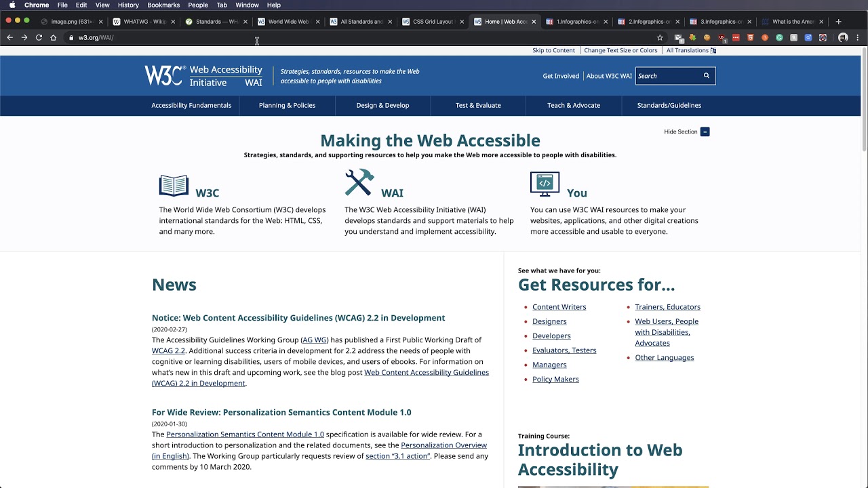This screenshot has width=868, height=488.
Task: Open the Test & Evaluate menu
Action: pyautogui.click(x=478, y=105)
